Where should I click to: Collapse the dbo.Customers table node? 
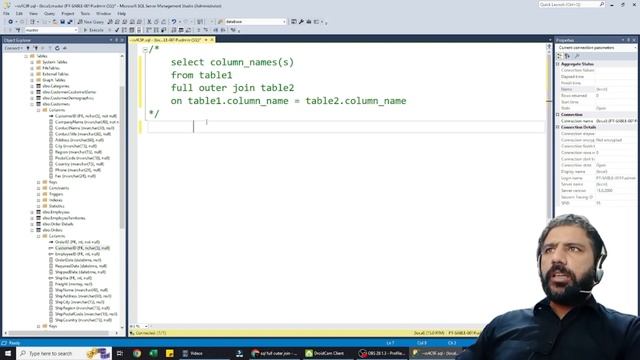32,104
